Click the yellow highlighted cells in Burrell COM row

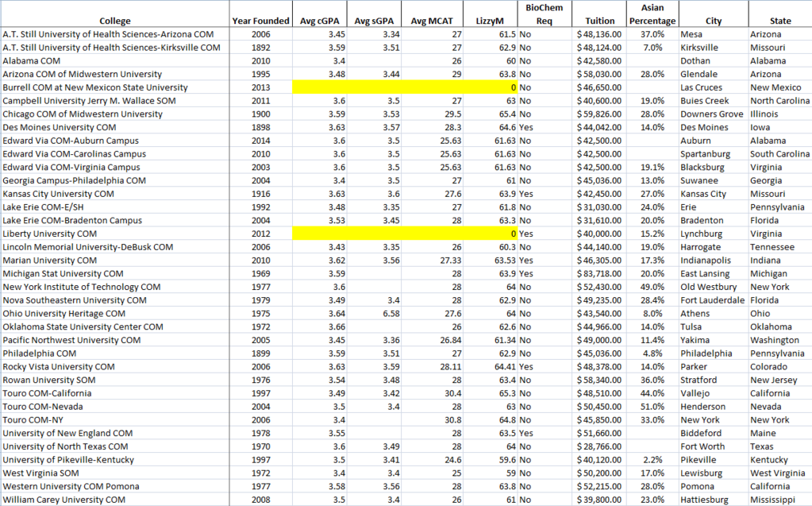tap(406, 87)
